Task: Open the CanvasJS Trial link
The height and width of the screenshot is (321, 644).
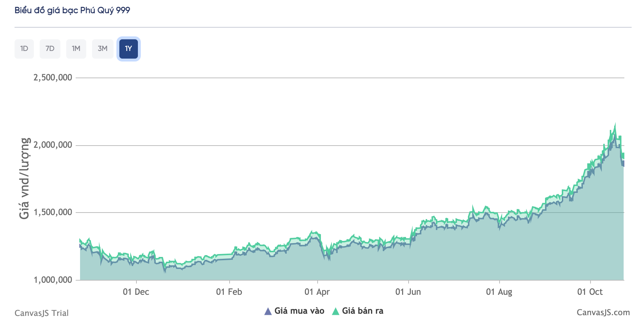Action: pyautogui.click(x=41, y=313)
